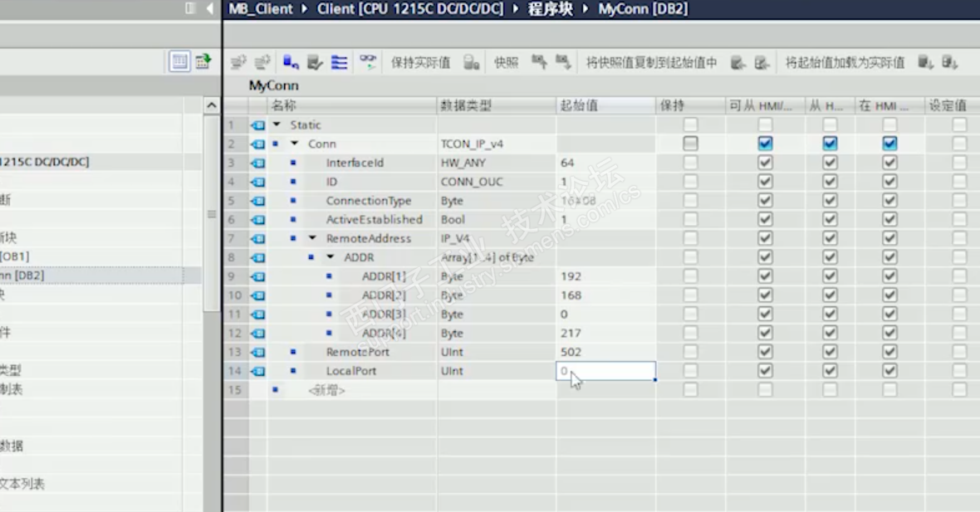Click the last load-values toolbar icon

coord(949,61)
